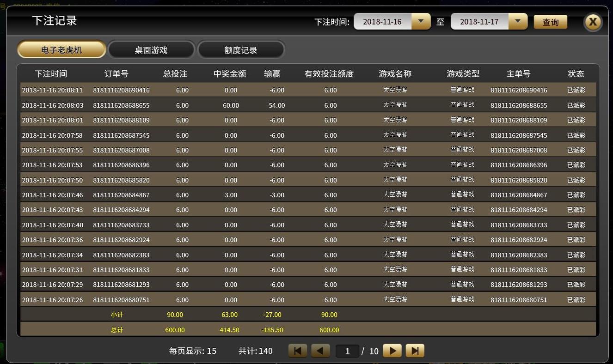Viewport: 613px width, 364px height.
Task: Go to the previous page of records
Action: click(320, 351)
